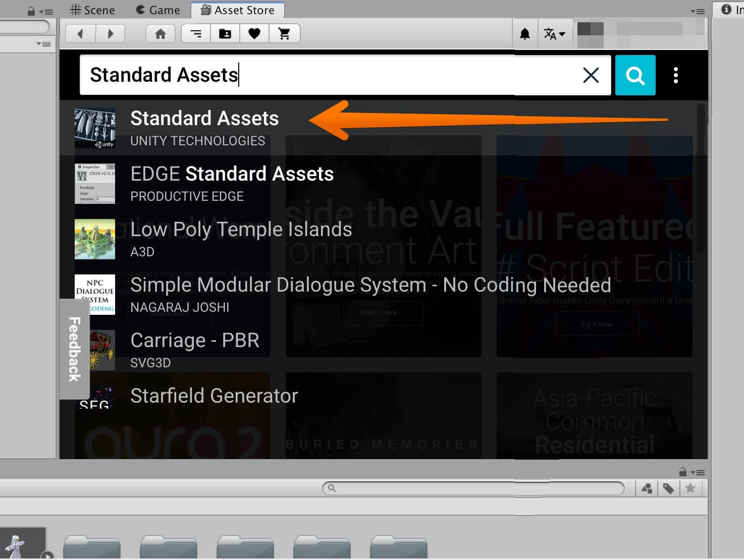Click the Project panel search field
Viewport: 744px width, 560px height.
[473, 488]
